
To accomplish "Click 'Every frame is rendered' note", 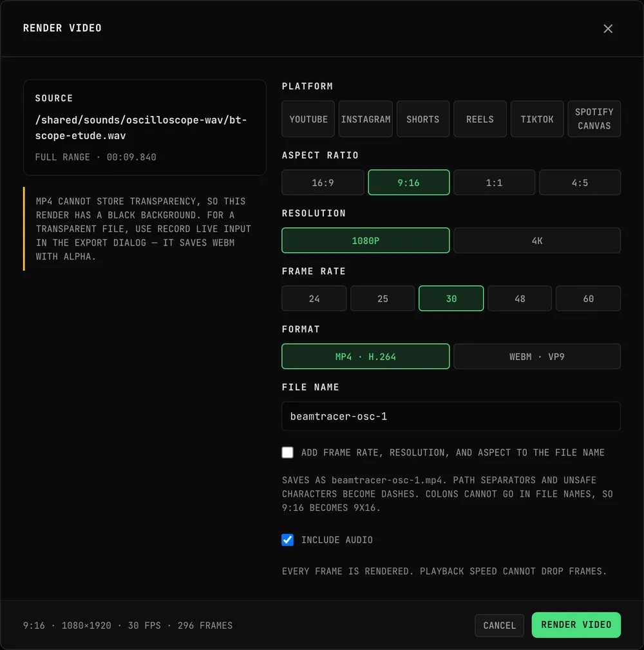I will coord(444,571).
